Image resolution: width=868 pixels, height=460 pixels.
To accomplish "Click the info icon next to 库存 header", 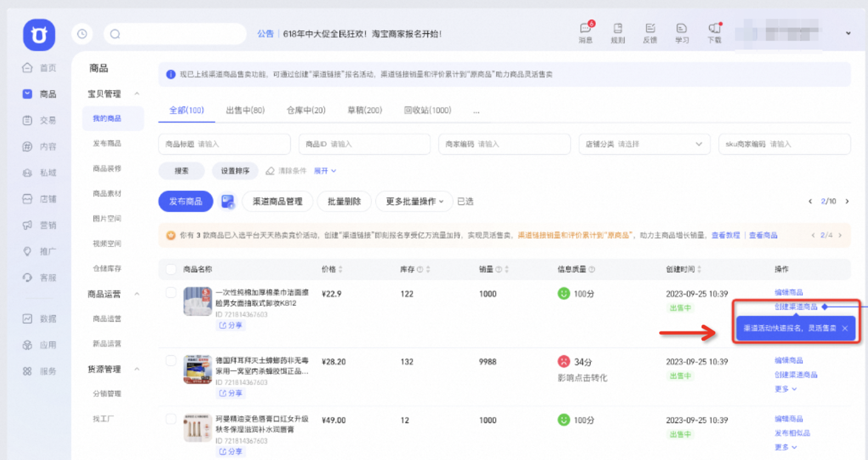I will (x=420, y=270).
